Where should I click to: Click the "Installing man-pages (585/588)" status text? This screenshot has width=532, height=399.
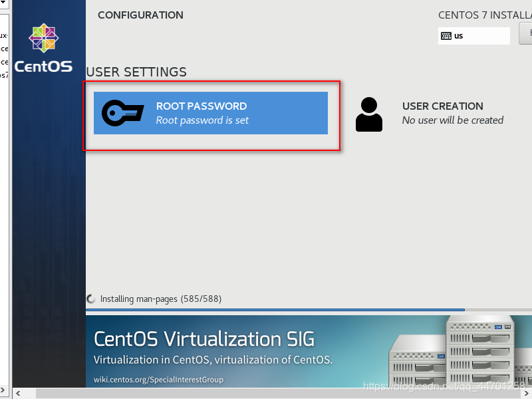161,299
